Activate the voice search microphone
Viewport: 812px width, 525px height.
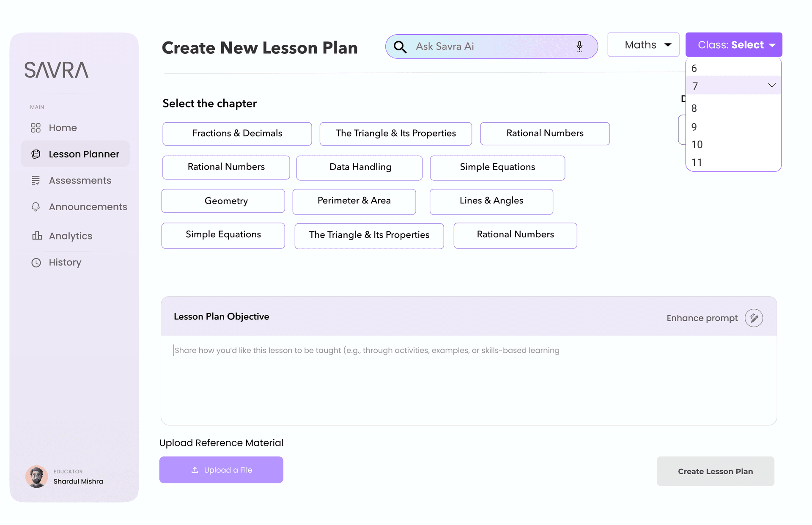coord(579,47)
